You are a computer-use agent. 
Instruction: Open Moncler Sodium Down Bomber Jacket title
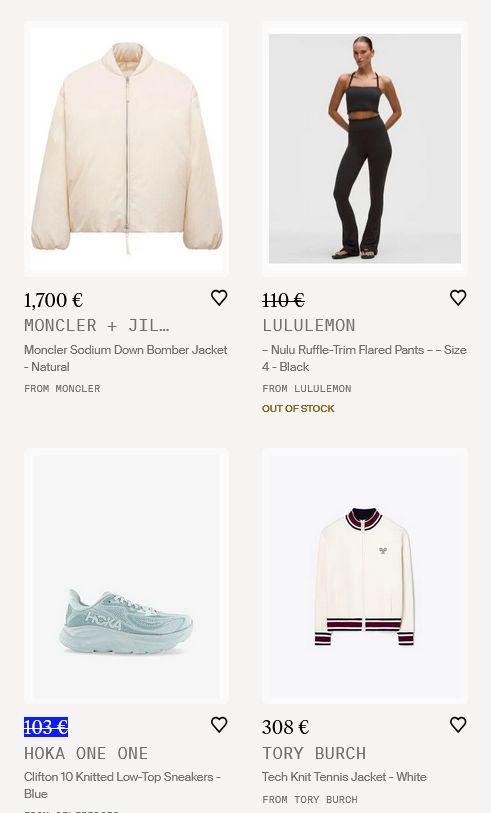(x=126, y=358)
